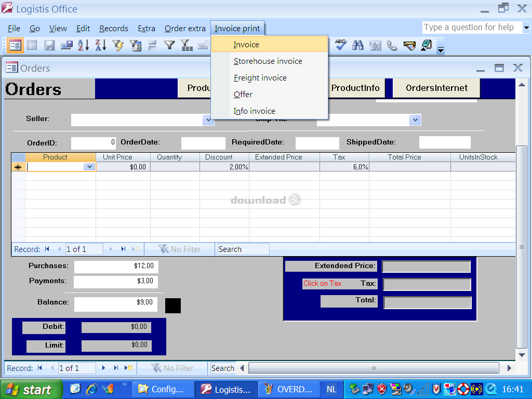Open the Ship Via dropdown list
The image size is (532, 399).
pyautogui.click(x=415, y=120)
